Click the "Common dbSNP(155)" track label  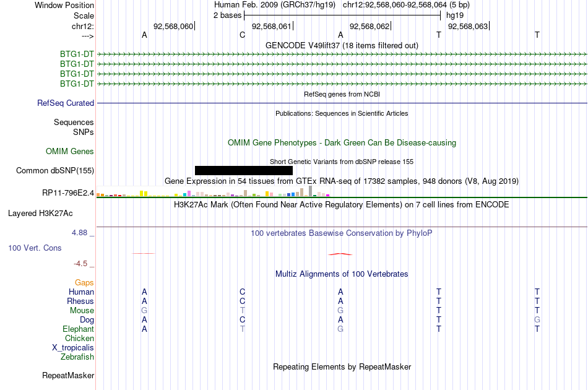[55, 171]
